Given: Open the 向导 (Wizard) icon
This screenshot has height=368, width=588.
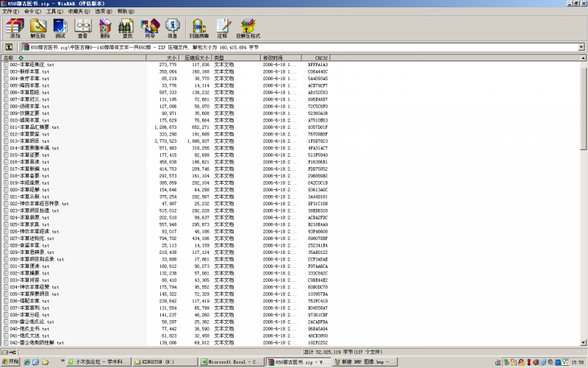Looking at the screenshot, I should coord(150,29).
